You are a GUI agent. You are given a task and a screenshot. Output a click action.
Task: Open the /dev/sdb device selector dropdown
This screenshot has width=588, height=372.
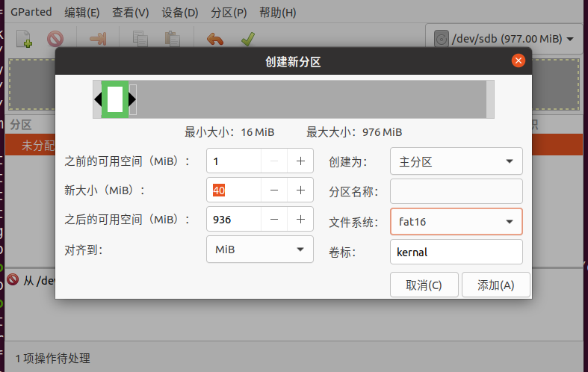(504, 39)
